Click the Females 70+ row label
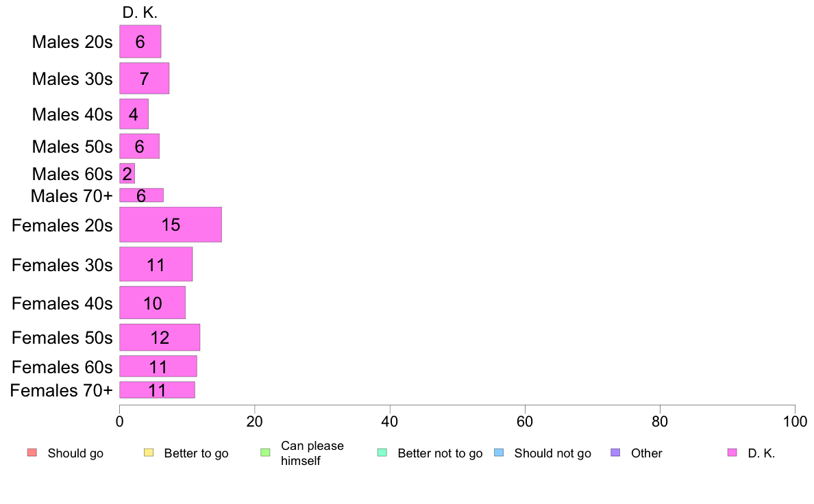Viewport: 814px width, 504px height. (x=61, y=390)
